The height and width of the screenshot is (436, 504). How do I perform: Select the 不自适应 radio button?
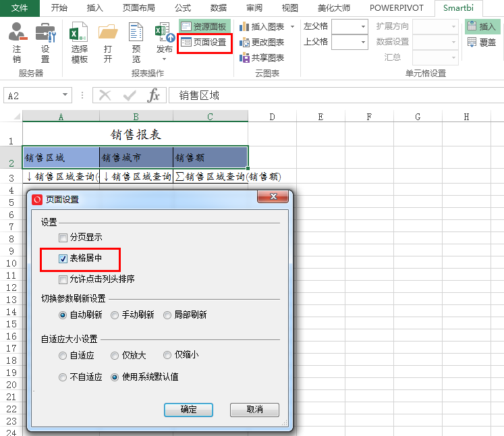pos(63,377)
